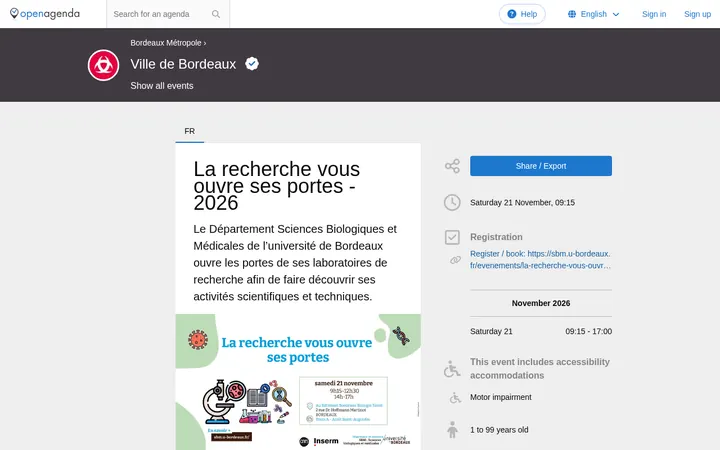720x450 pixels.
Task: Click the microscope illustration on the poster
Action: point(219,402)
